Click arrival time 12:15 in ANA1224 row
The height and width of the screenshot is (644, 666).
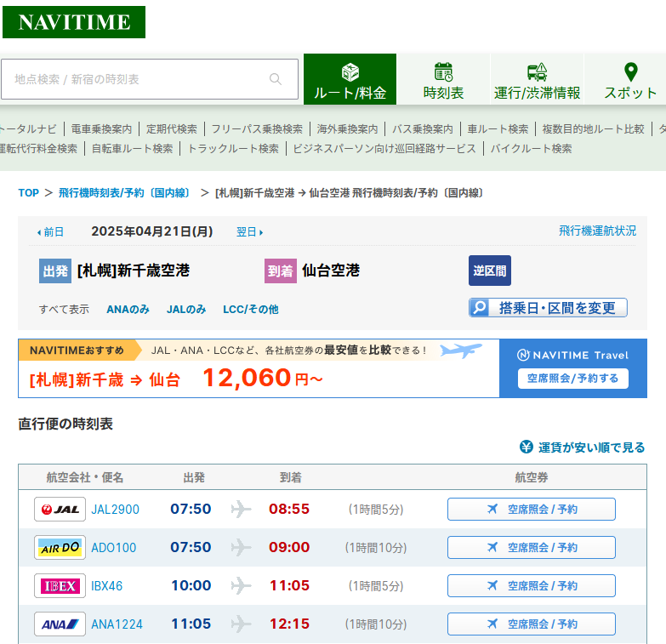click(289, 624)
